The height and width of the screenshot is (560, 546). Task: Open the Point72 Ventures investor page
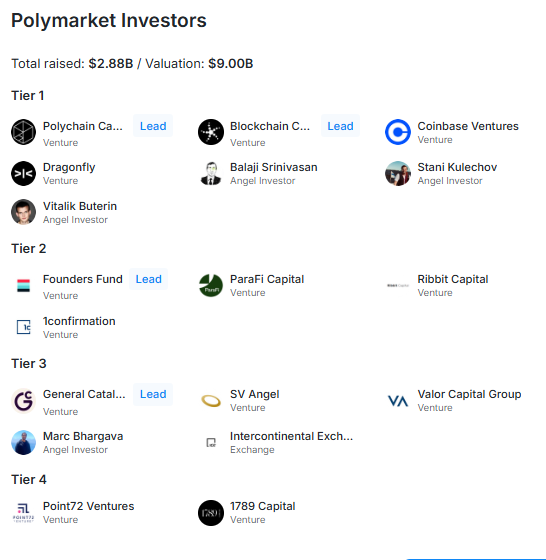click(x=88, y=506)
